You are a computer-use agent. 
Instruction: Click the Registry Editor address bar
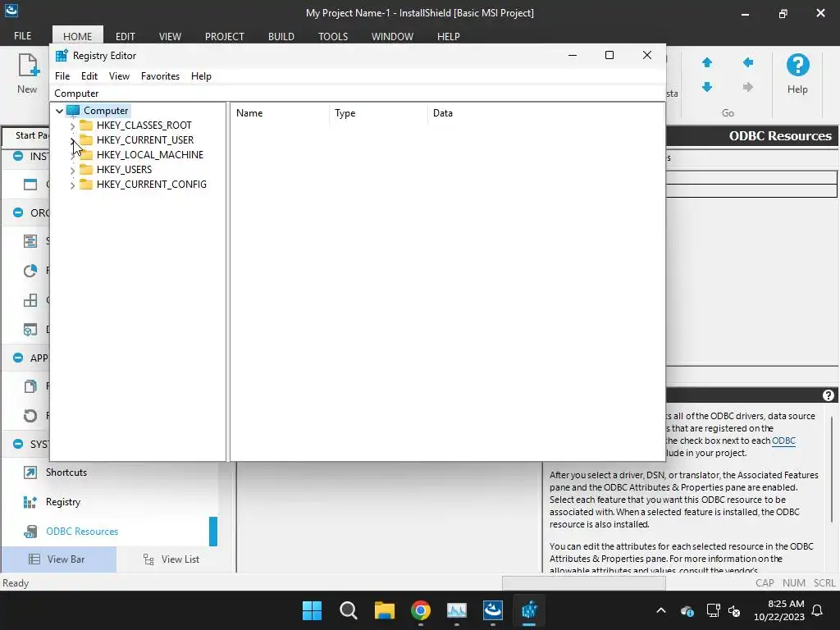[x=358, y=94]
